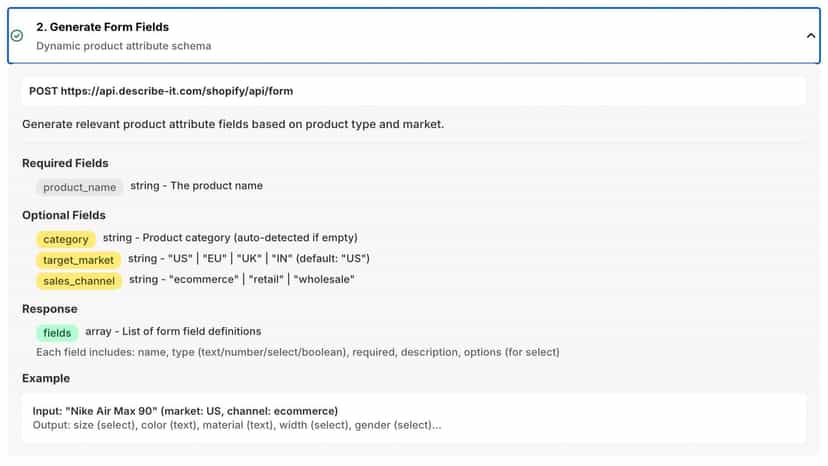
Task: Click the "ecommerce | retail | wholesale" options text
Action: tap(242, 279)
